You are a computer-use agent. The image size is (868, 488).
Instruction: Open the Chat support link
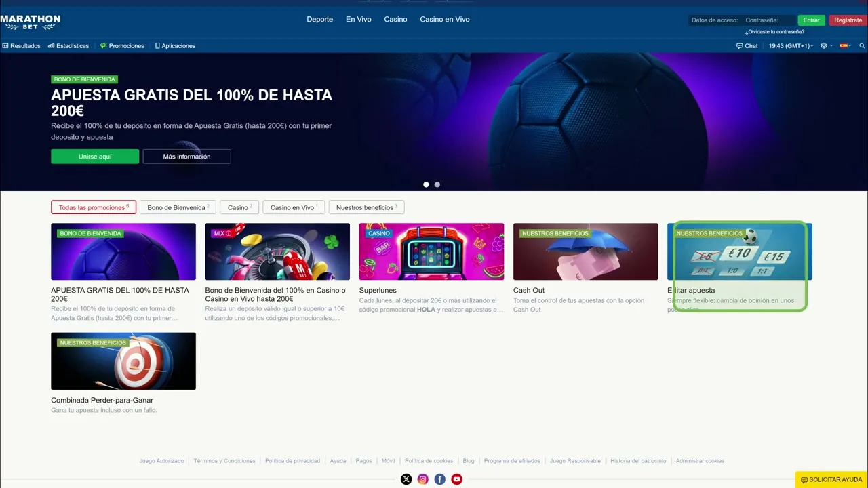[x=747, y=46]
